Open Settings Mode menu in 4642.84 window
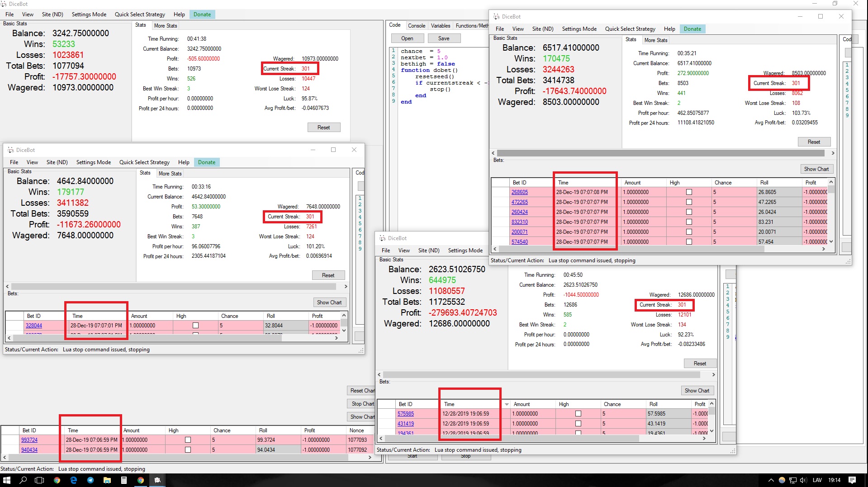 (x=94, y=162)
